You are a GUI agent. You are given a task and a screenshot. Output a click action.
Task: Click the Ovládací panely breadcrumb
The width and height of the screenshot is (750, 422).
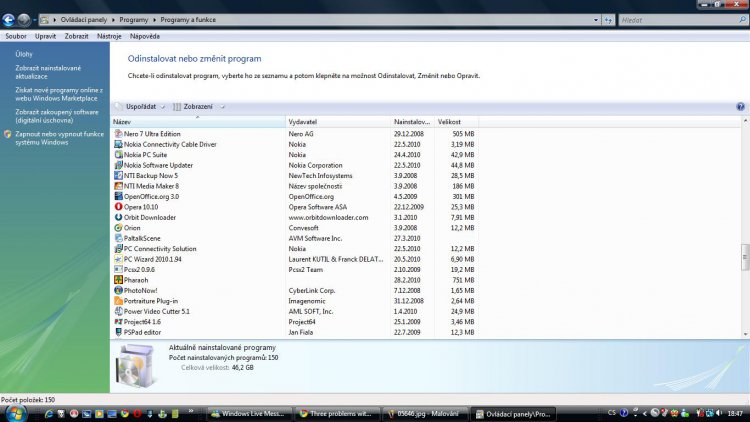click(84, 20)
